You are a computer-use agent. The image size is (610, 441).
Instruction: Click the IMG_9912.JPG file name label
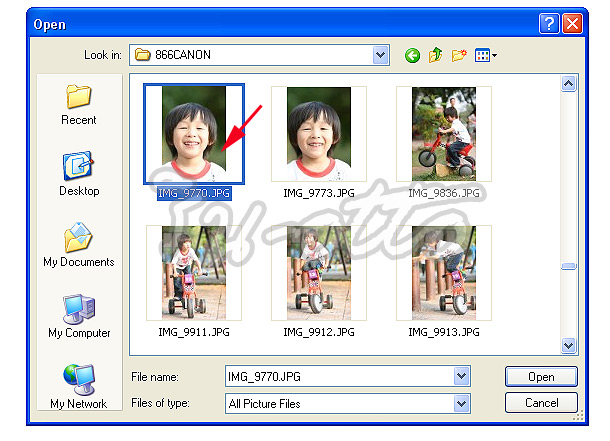319,332
